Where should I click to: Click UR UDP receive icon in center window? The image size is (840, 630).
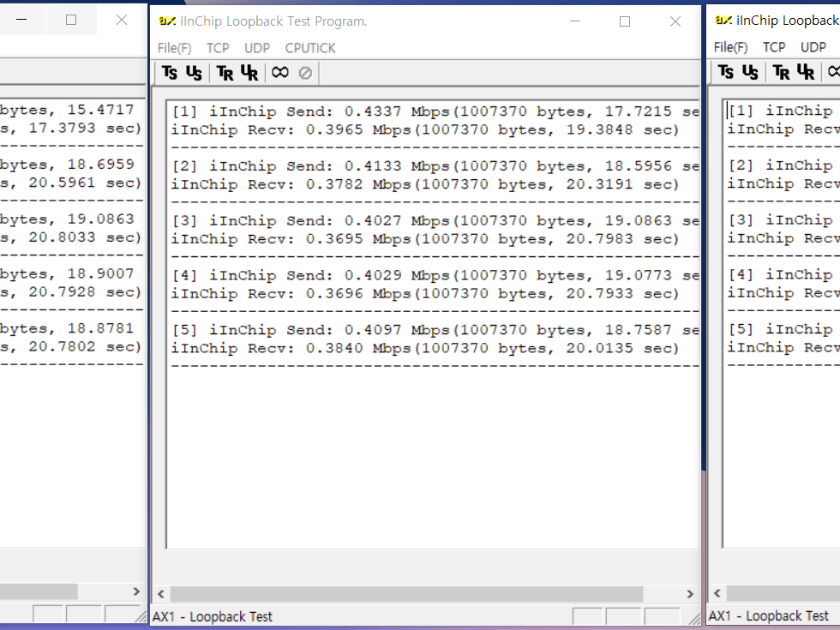pos(249,72)
